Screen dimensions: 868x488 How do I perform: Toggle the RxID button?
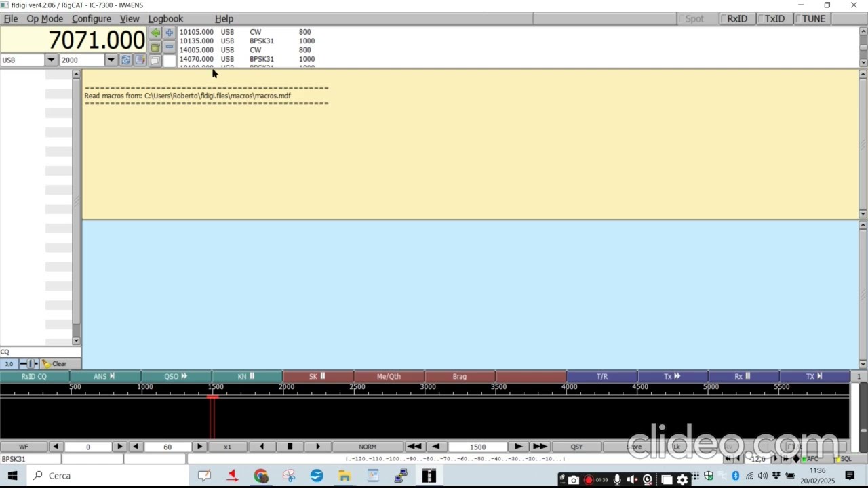(737, 19)
